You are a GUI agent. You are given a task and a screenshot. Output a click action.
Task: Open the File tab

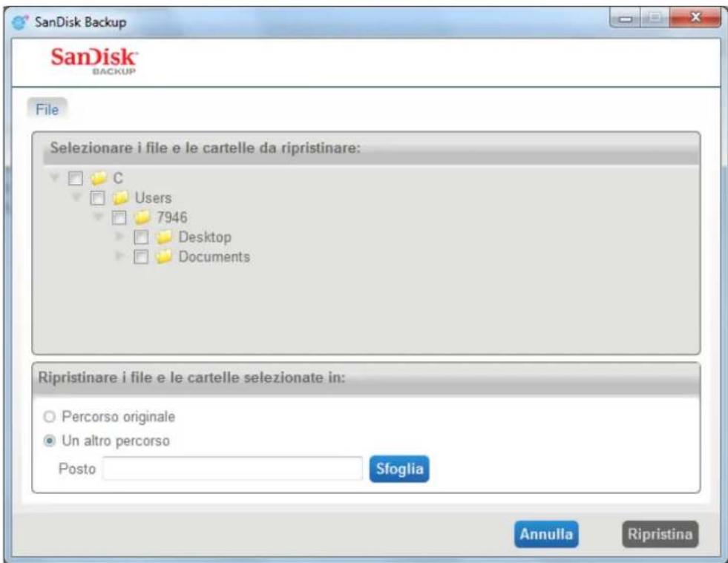click(x=47, y=110)
